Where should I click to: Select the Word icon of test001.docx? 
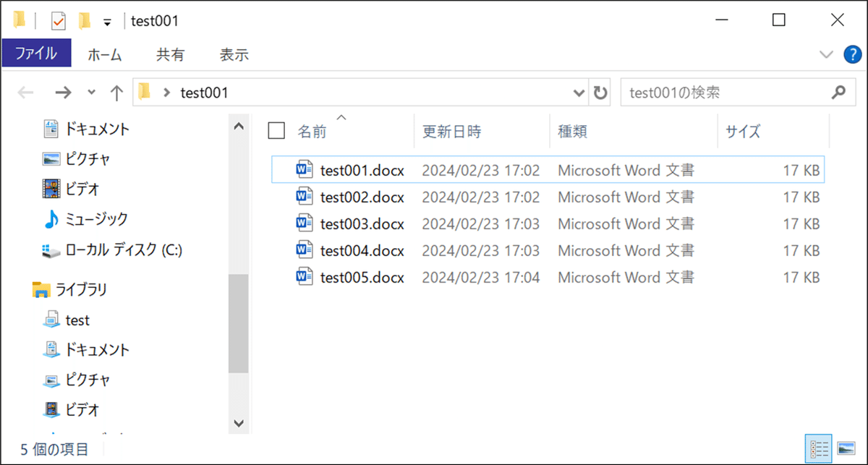(305, 170)
